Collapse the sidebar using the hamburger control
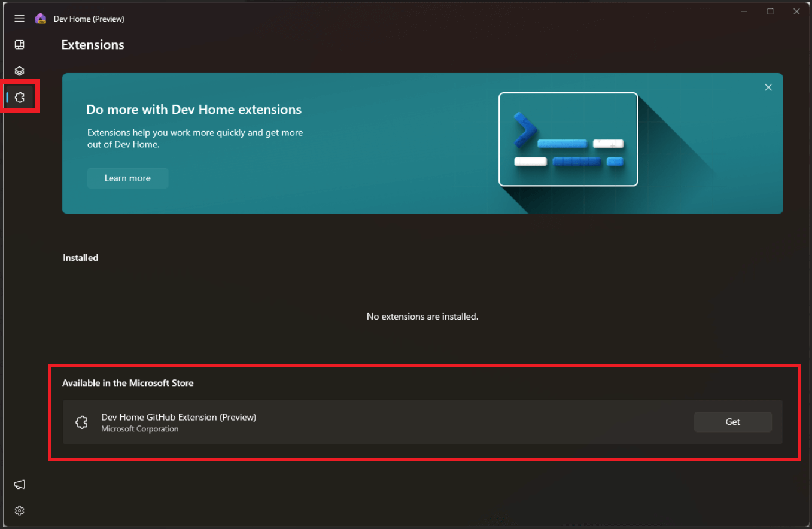This screenshot has width=812, height=529. pos(19,18)
